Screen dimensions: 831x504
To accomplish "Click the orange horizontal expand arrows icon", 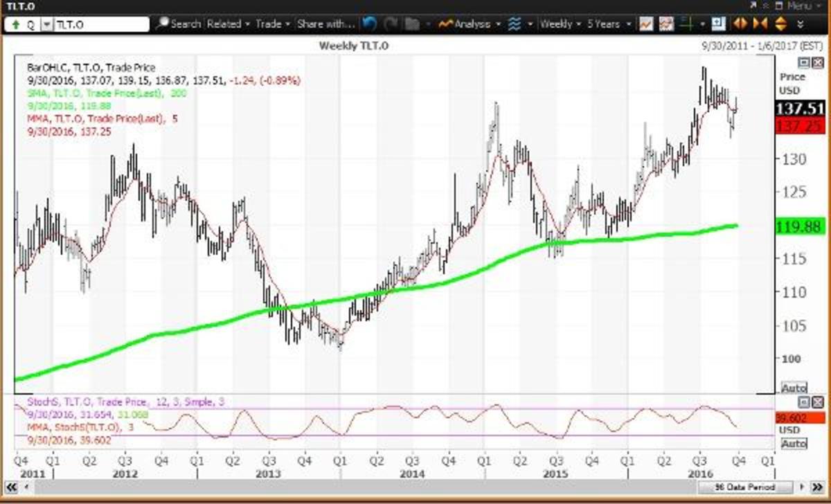I will (x=740, y=24).
